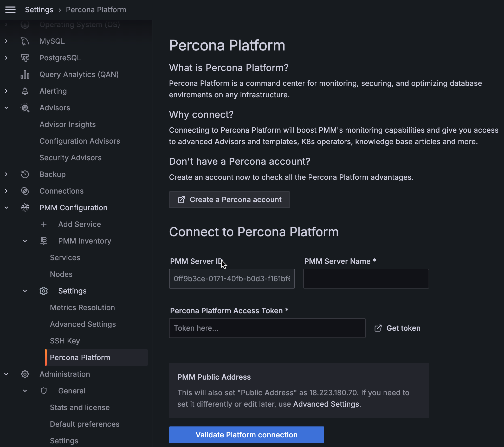Click the Advisors magnifier icon
This screenshot has width=504, height=447.
pos(26,108)
